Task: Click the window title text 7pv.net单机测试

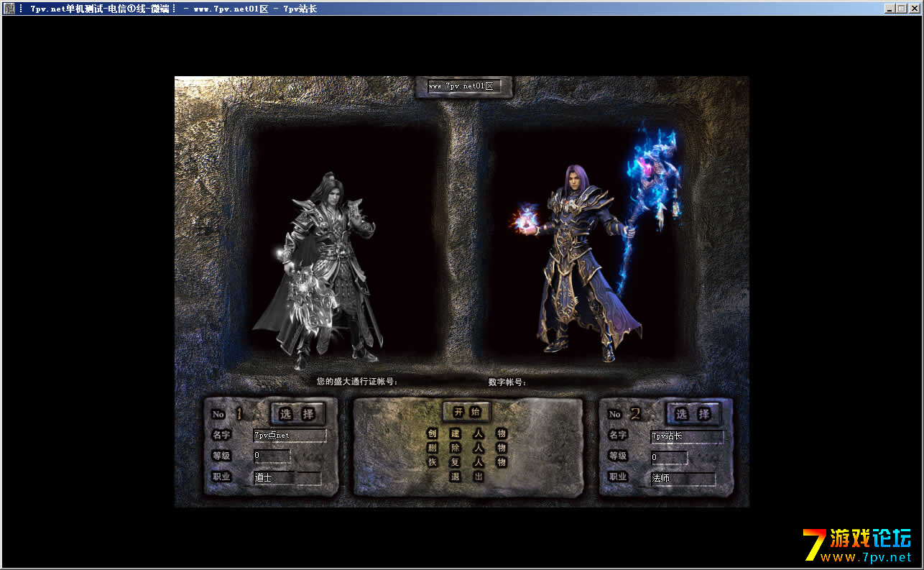Action: point(66,9)
